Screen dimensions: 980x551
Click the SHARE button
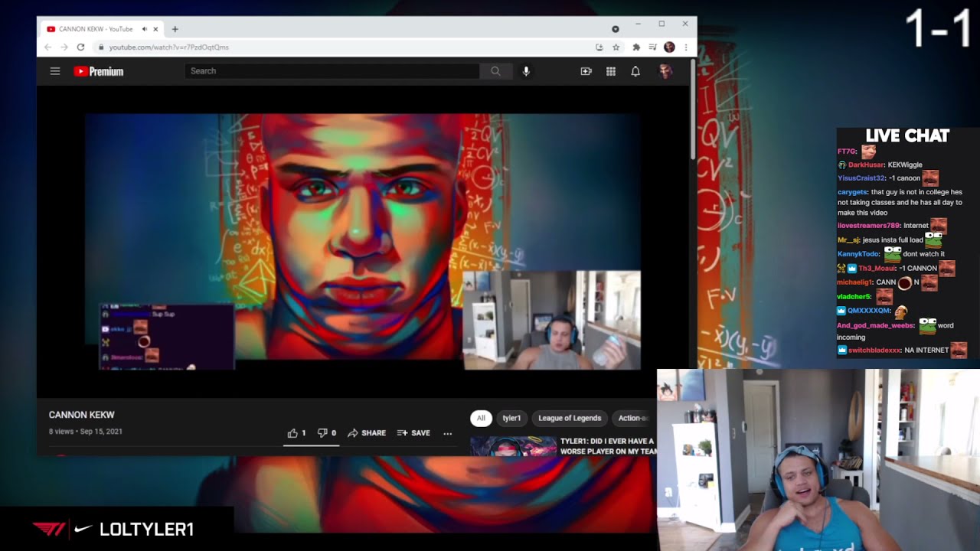(x=367, y=433)
